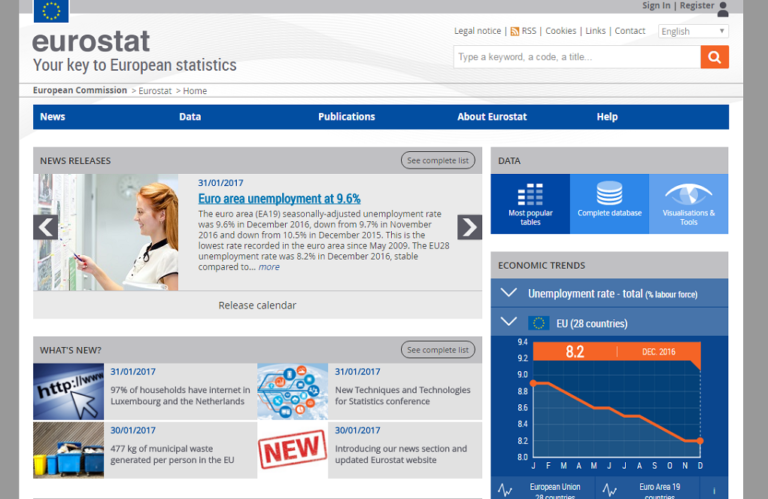
Task: Open 97% of households have internet article
Action: click(180, 395)
